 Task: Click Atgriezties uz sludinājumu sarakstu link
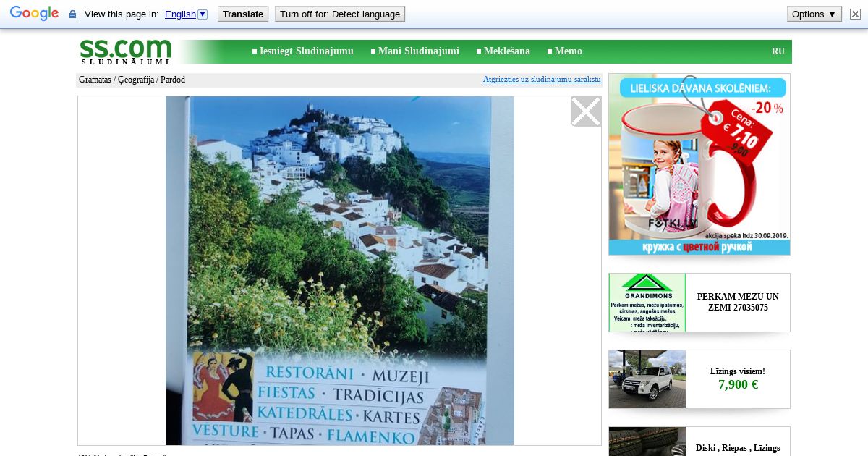542,79
